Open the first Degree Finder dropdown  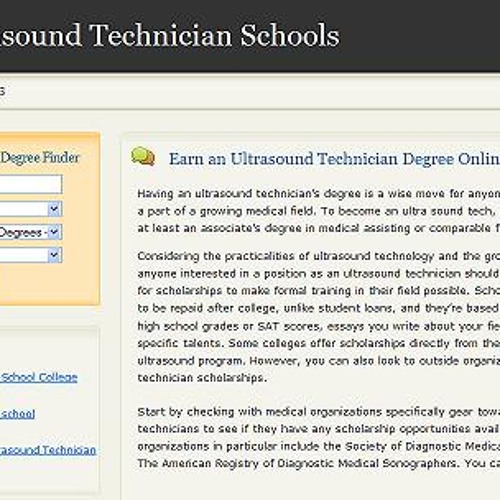tap(31, 209)
